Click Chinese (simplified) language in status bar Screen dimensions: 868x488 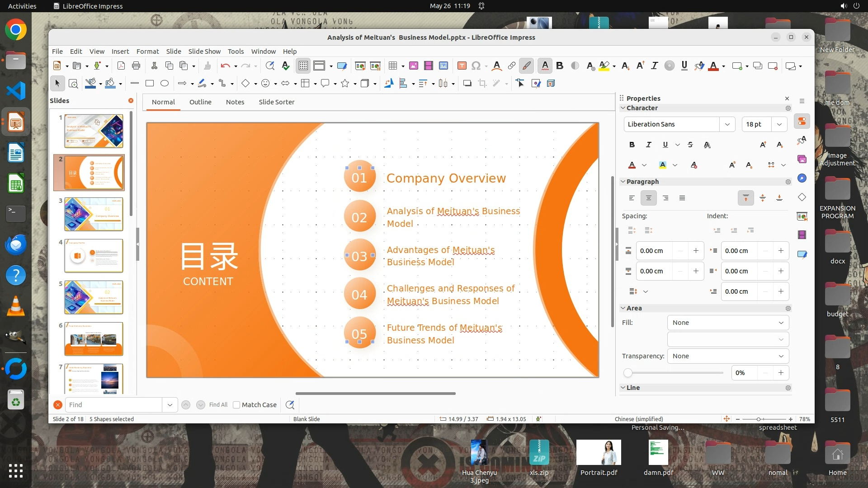[638, 419]
